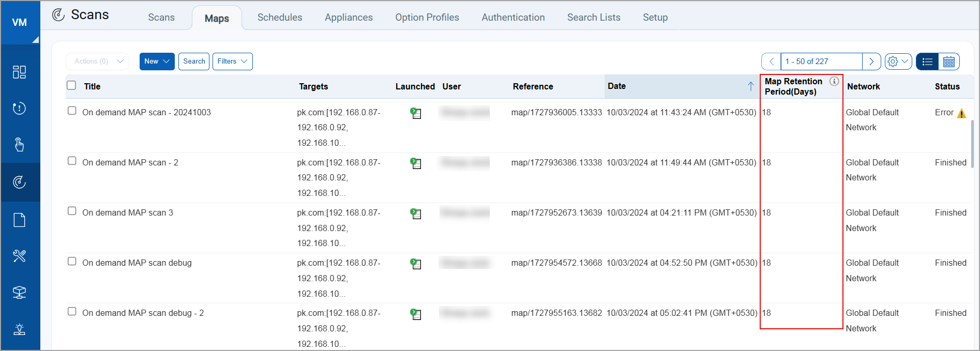
Task: Click the page range field 1 - 50 of 227
Action: 821,62
